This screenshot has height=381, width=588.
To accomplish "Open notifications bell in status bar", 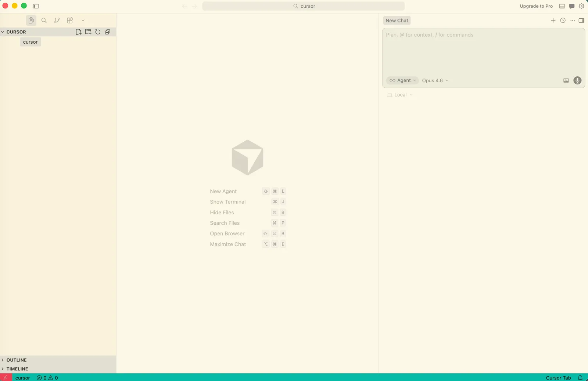I will (580, 378).
